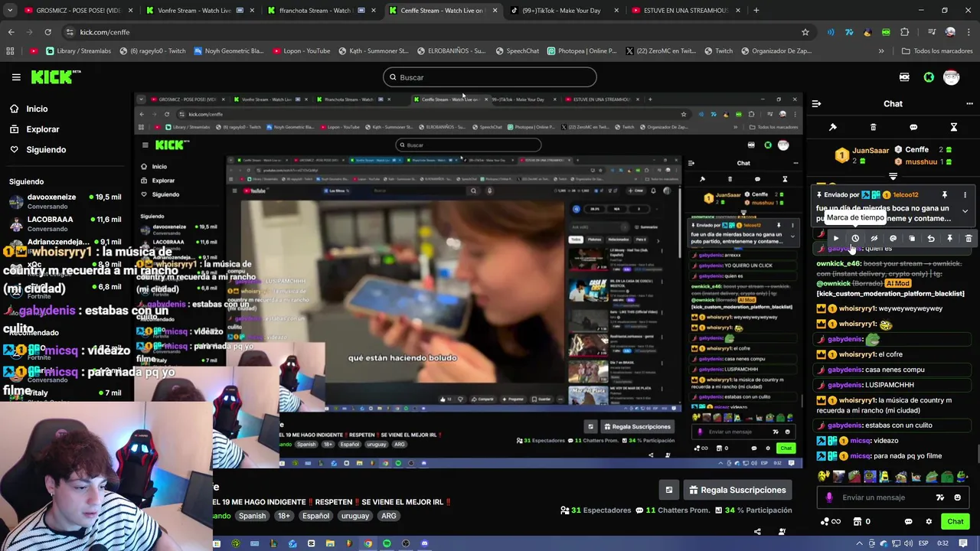Open chat settings gear icon
980x551 pixels.
pyautogui.click(x=929, y=522)
